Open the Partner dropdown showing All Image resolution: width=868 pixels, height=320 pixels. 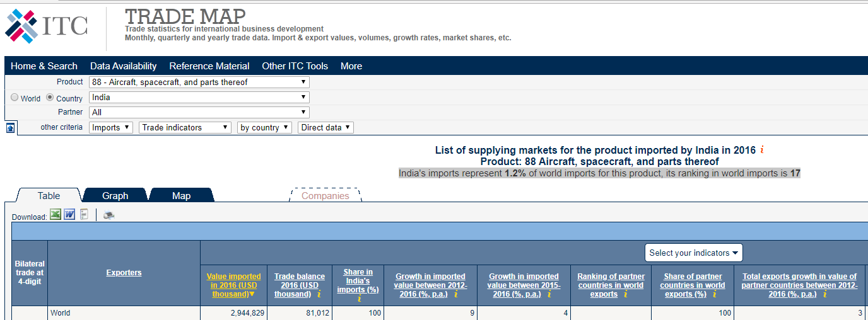pos(199,112)
